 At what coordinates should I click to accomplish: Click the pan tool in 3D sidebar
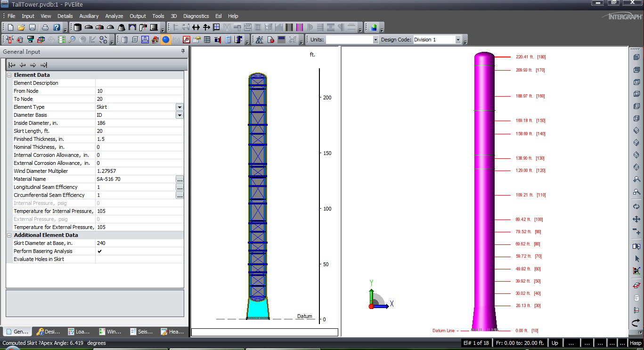pos(636,219)
